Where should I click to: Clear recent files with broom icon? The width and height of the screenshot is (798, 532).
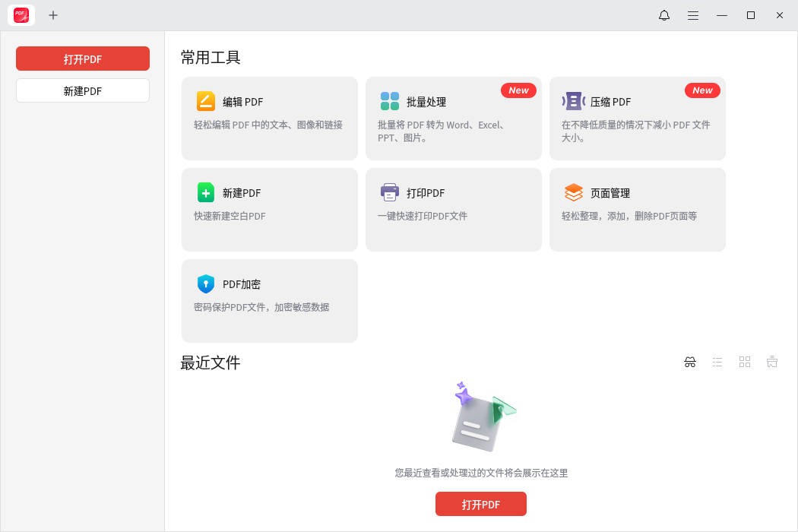pos(772,362)
